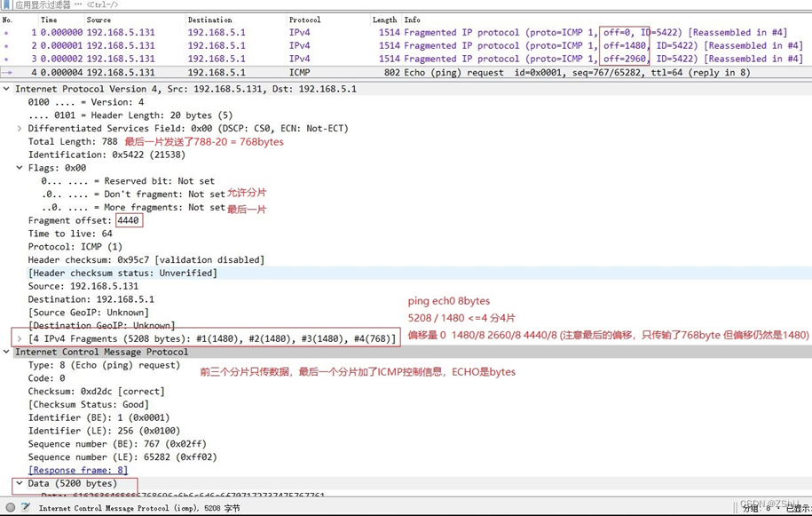Select Sequence number (LE): 65282 row
812x516 pixels.
(122, 456)
